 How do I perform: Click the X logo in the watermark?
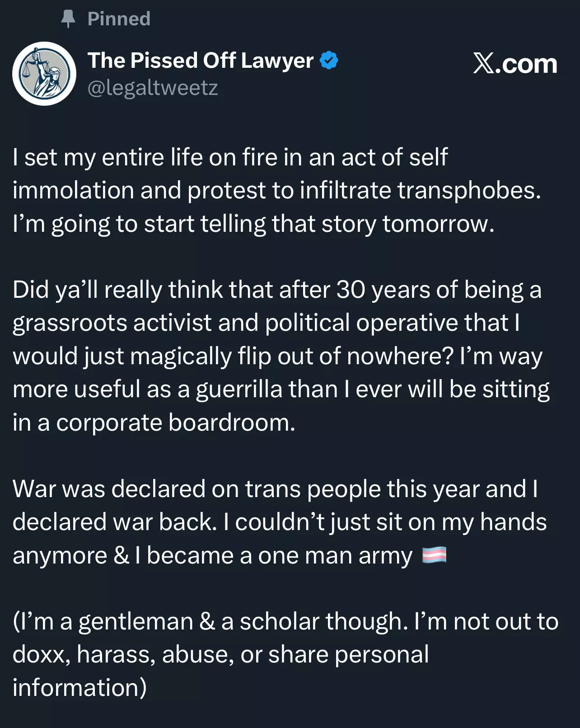pos(483,64)
